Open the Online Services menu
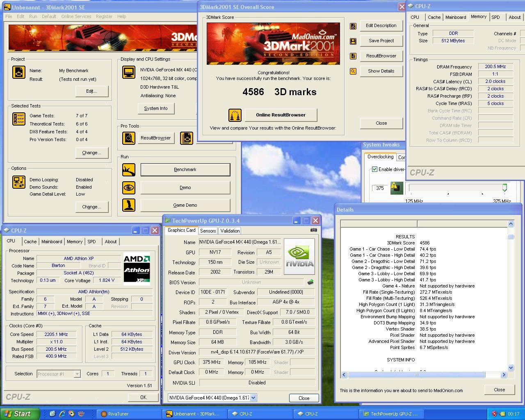 (76, 16)
